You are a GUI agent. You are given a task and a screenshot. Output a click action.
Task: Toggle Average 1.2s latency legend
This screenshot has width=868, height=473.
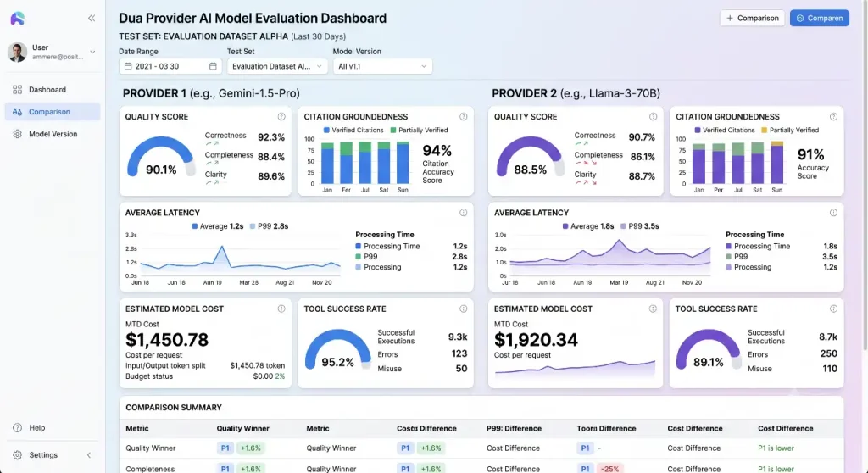coord(218,226)
